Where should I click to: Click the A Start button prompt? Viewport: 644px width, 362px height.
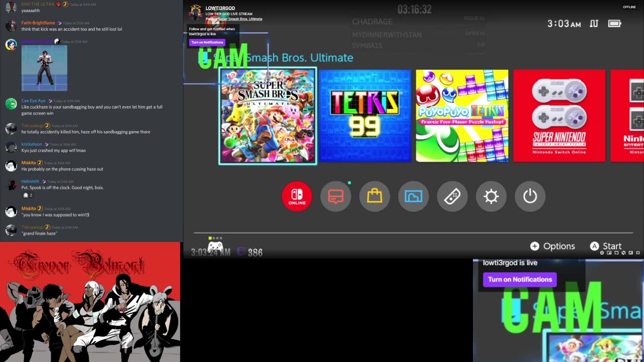coord(606,246)
